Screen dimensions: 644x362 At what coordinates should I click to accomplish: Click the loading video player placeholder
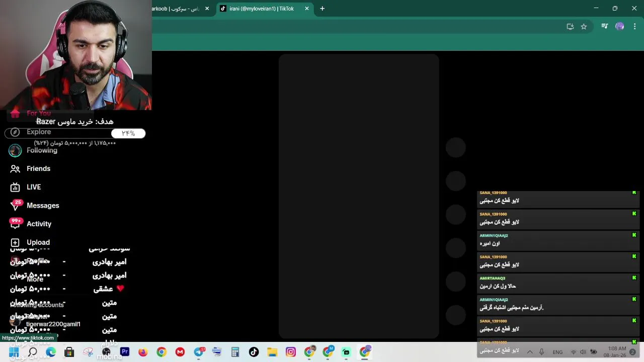(359, 196)
